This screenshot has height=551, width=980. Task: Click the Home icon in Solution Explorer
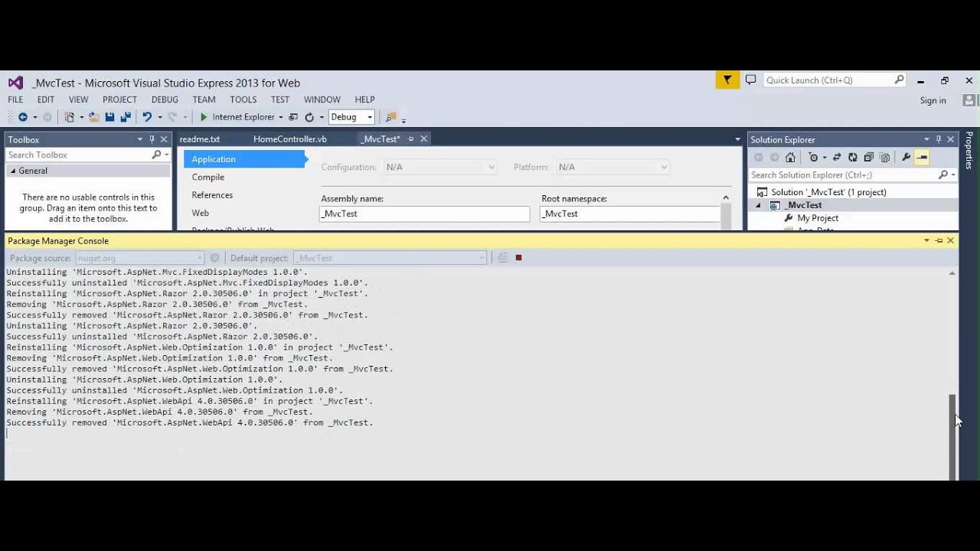pyautogui.click(x=790, y=157)
